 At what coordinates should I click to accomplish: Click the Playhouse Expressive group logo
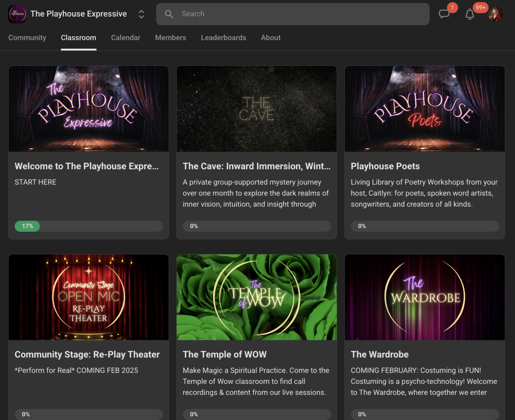pyautogui.click(x=17, y=14)
